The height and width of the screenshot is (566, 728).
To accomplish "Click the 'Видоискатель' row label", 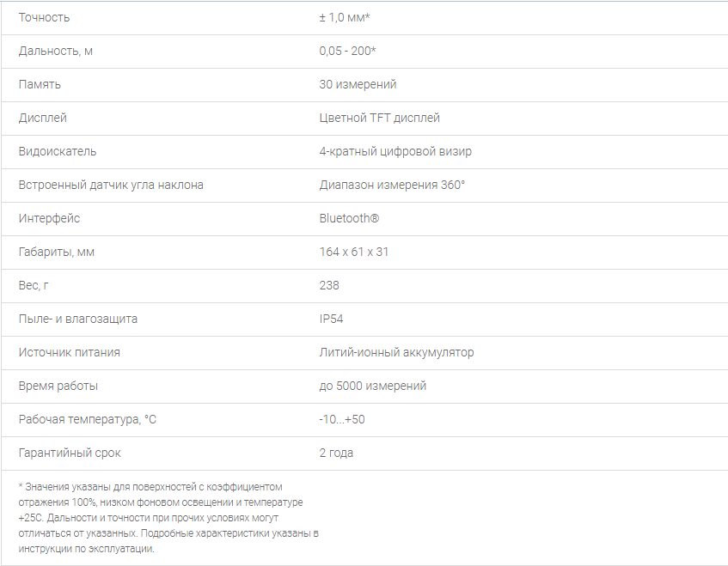I will pos(58,151).
